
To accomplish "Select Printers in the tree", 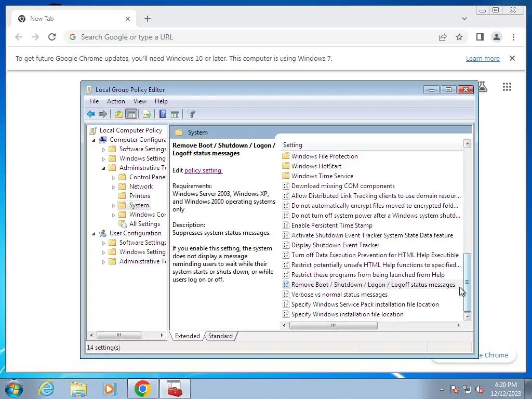I will click(139, 196).
